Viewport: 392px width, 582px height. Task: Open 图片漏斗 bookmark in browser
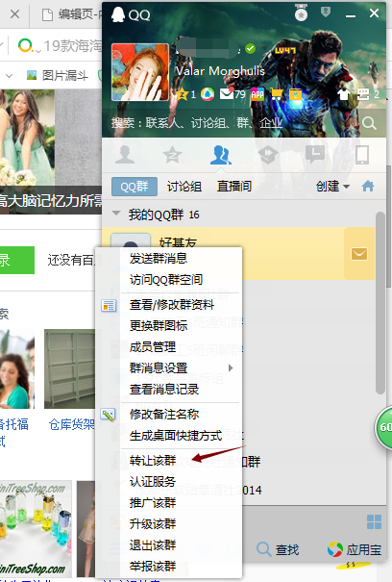(x=58, y=76)
